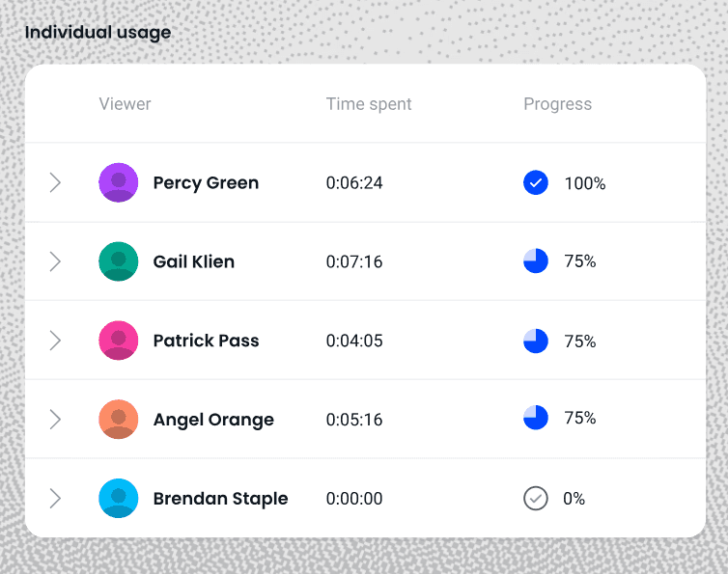
Task: Click Patrick Pass's pink avatar icon
Action: (119, 341)
